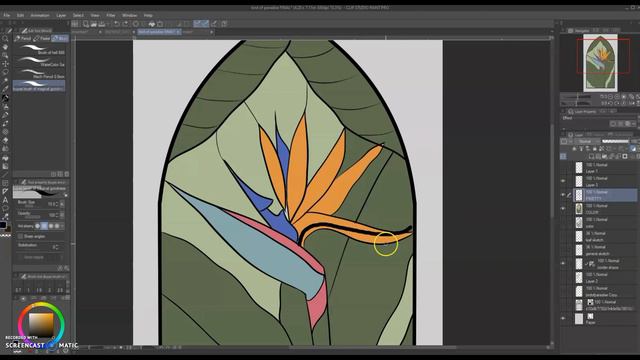
Task: Select the WaterColor brush preset
Action: coord(39,62)
